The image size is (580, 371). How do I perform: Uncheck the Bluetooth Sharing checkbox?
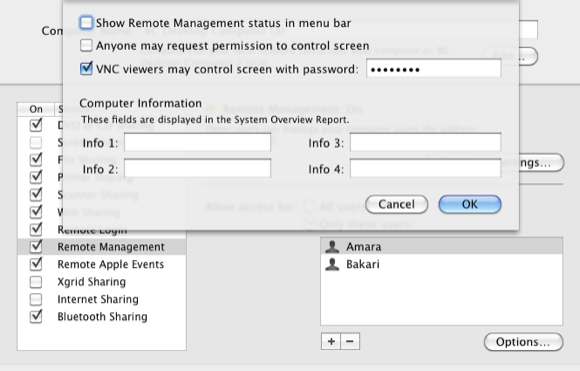pyautogui.click(x=36, y=317)
